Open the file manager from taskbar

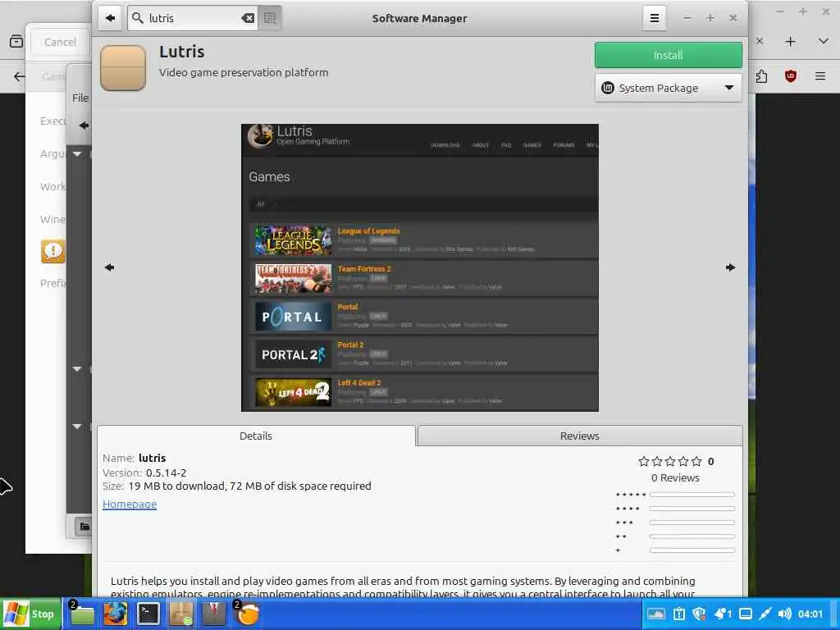(x=82, y=614)
